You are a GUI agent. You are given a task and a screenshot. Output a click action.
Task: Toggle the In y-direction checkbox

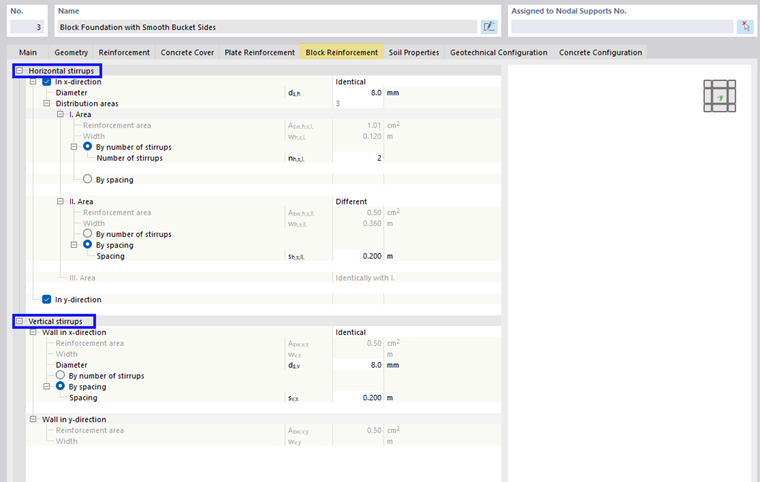click(47, 299)
